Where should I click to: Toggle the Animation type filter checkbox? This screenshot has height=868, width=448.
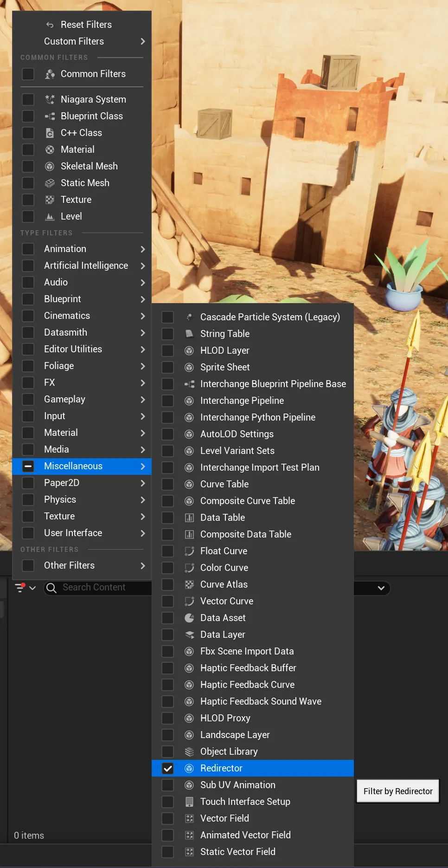coord(28,249)
